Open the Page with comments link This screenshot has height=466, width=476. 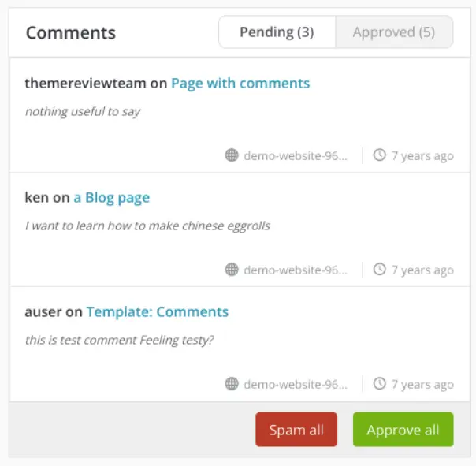[240, 84]
